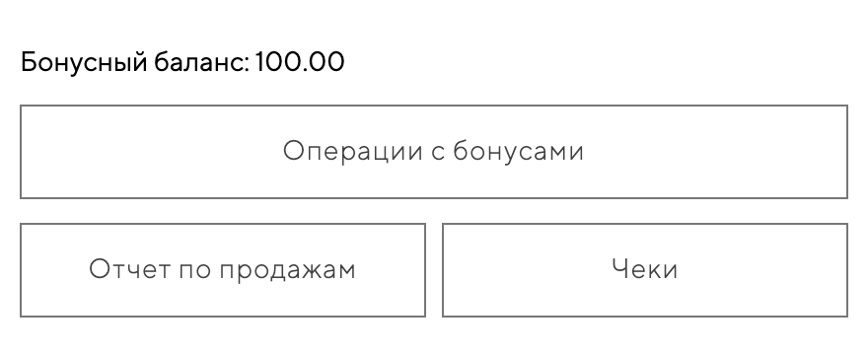
Task: Select Чеки beside the sales report button
Action: [x=645, y=270]
